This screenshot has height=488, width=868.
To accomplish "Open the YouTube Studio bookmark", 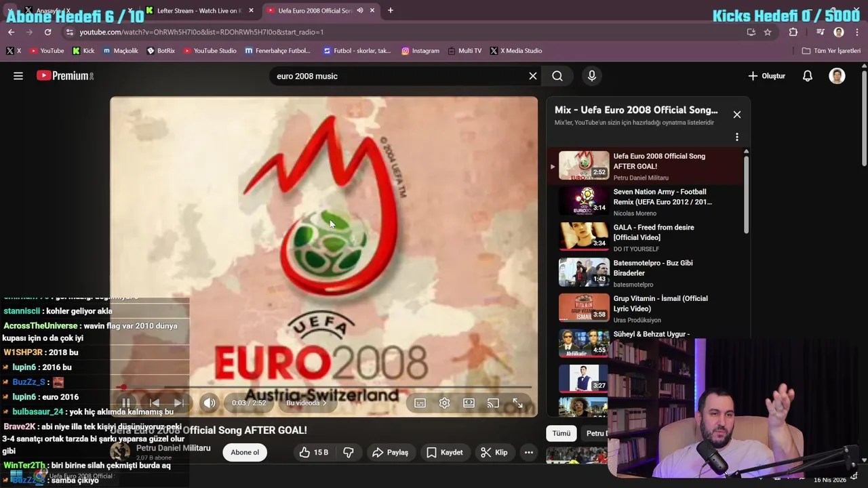I will (x=210, y=51).
